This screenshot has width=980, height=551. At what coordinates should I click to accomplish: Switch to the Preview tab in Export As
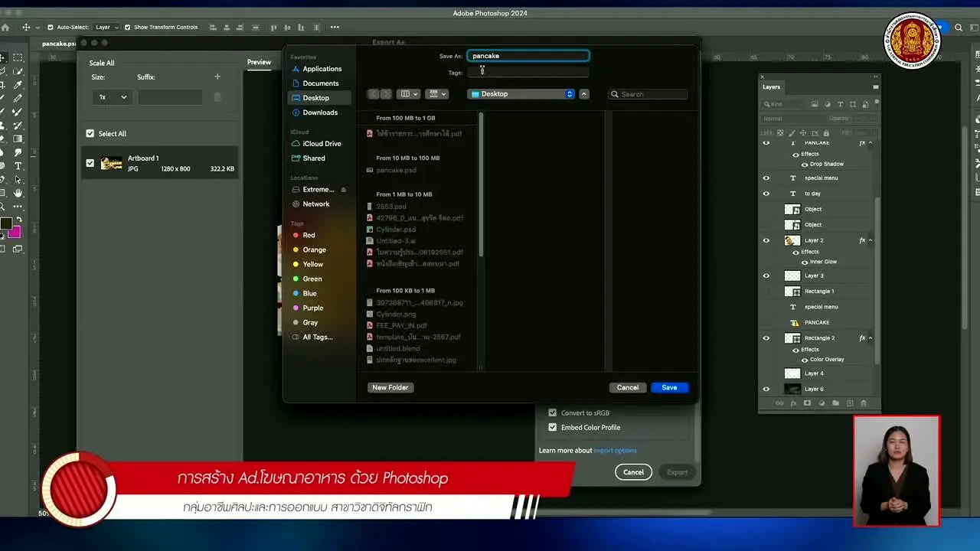[259, 62]
